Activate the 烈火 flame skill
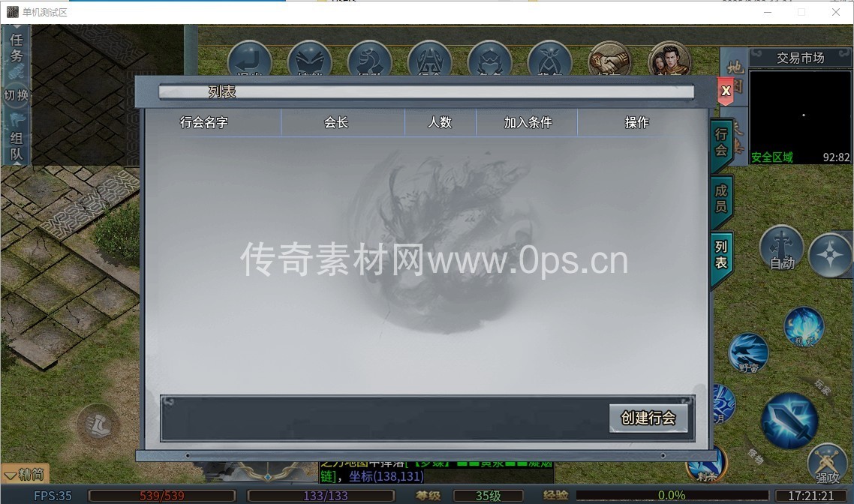Screen dimensions: 854x504 point(804,327)
